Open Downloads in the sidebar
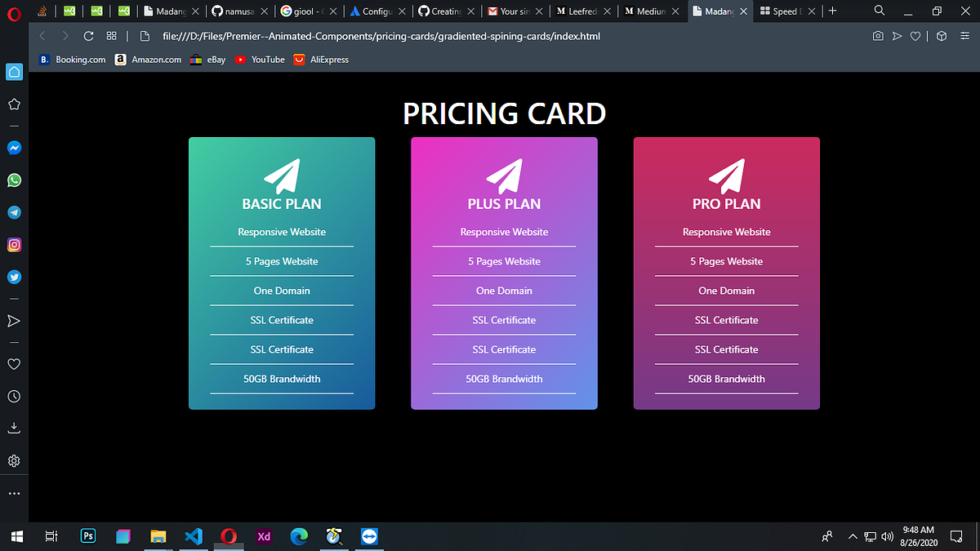This screenshot has height=551, width=980. click(14, 428)
